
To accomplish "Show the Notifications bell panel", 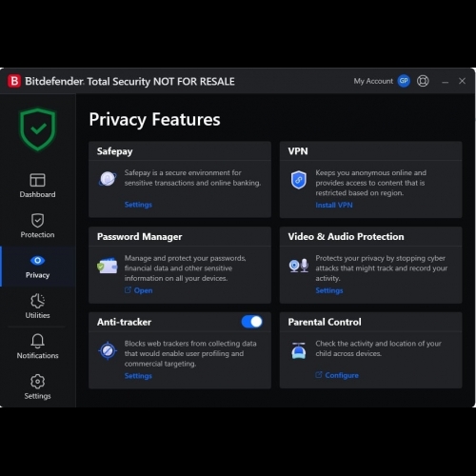I will 37,347.
